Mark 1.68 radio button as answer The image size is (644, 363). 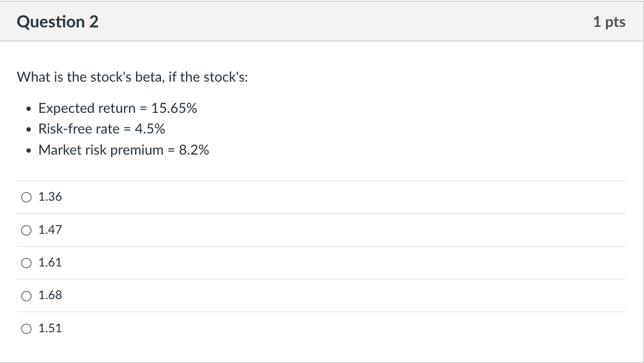[26, 296]
